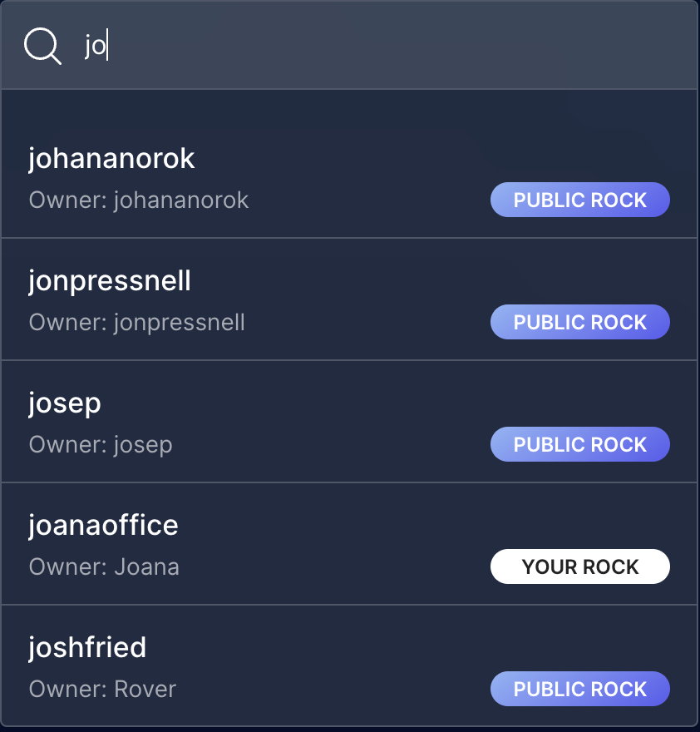Click the 'Owner: Joana' label

104,567
